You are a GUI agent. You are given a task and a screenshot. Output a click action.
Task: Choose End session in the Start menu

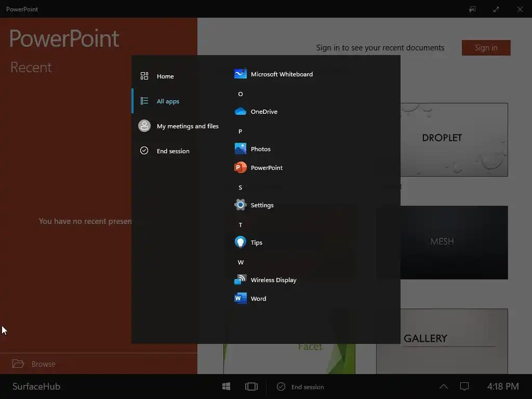click(x=177, y=151)
